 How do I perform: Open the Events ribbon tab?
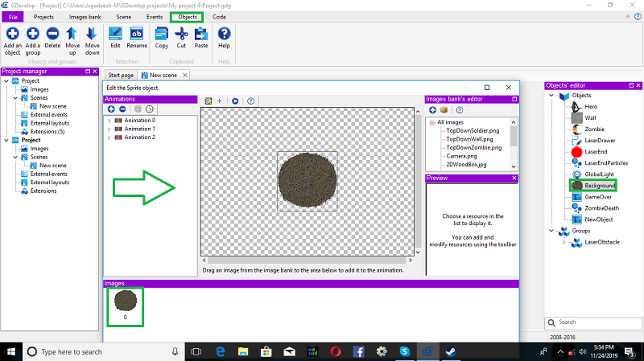(x=154, y=16)
